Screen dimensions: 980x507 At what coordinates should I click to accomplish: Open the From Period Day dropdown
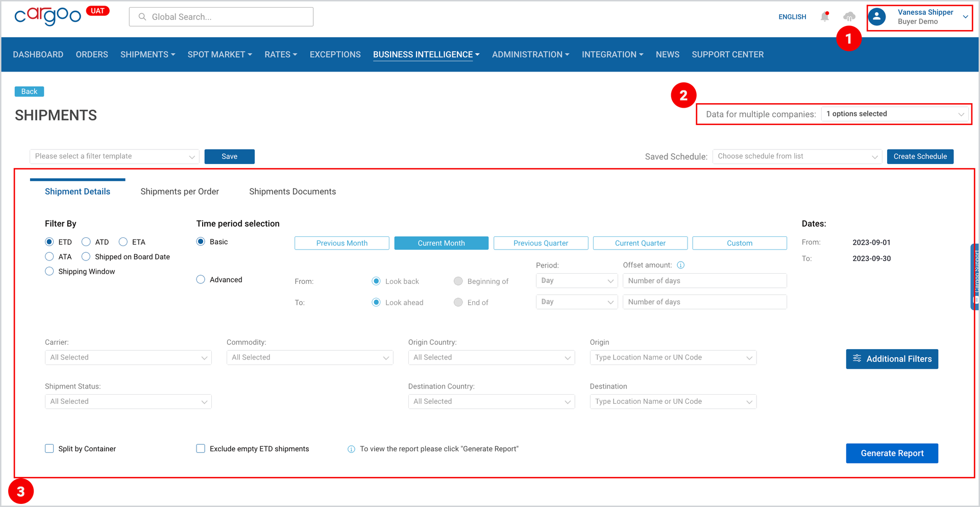577,281
